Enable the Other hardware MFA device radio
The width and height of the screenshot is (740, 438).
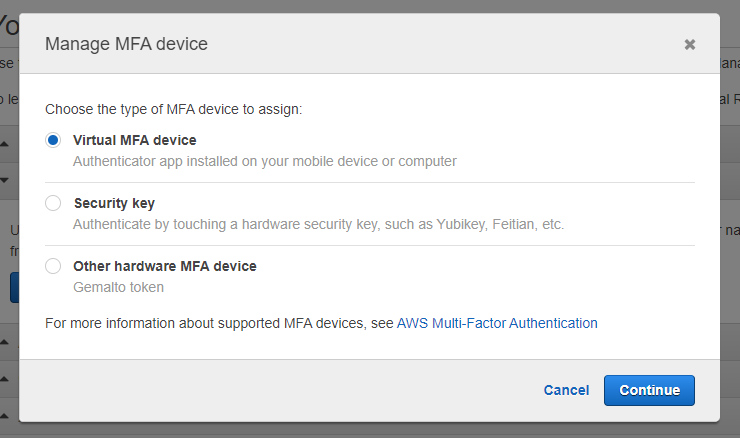point(53,266)
